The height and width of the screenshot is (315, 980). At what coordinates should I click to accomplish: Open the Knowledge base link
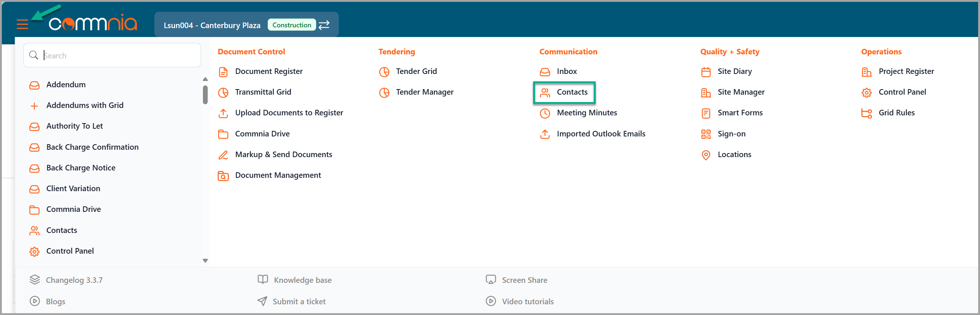(x=302, y=280)
